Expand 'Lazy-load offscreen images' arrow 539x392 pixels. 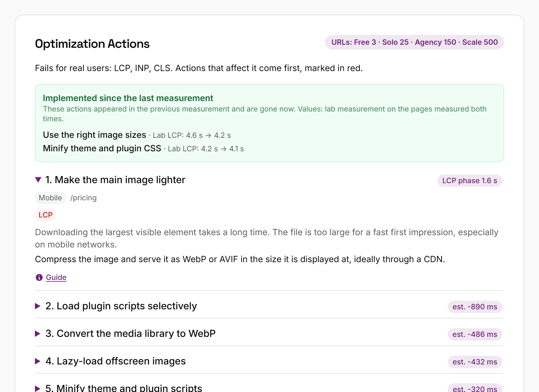38,361
